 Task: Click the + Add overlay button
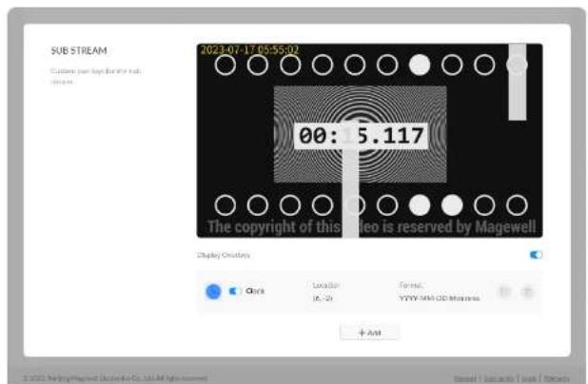[x=369, y=333]
